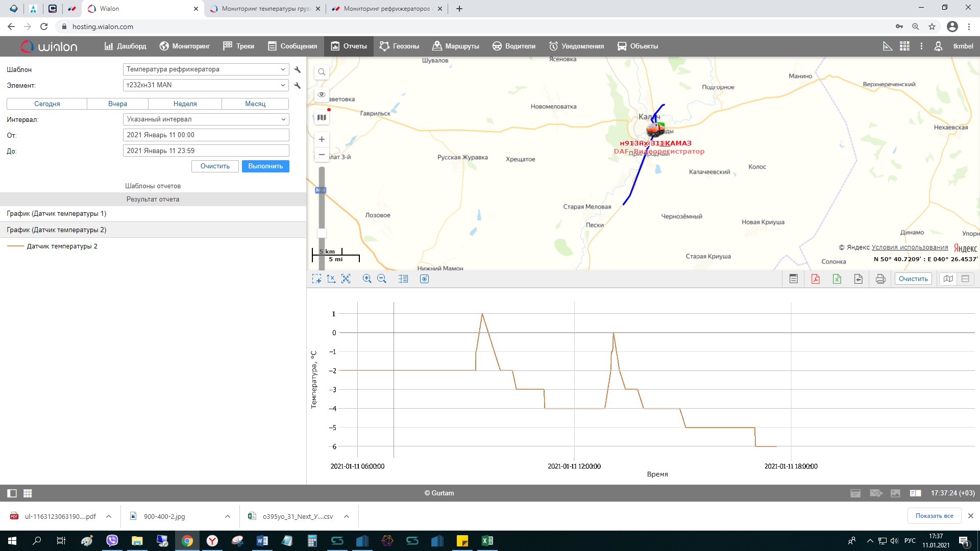Open the map source selector icon
Viewport: 980px width, 551px height.
click(322, 117)
